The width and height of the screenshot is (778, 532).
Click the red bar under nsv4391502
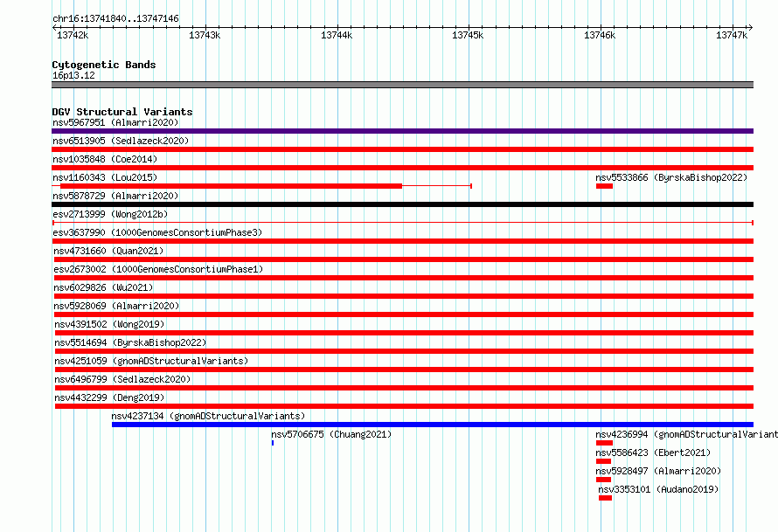pyautogui.click(x=404, y=333)
